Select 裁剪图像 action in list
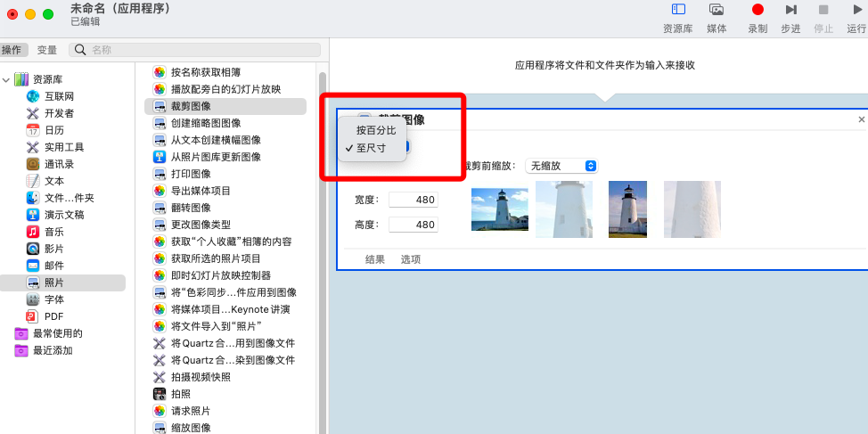 (x=225, y=106)
